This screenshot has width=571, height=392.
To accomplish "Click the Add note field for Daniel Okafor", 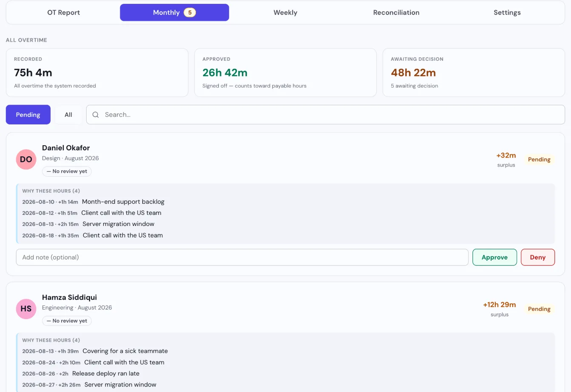I will (x=242, y=257).
